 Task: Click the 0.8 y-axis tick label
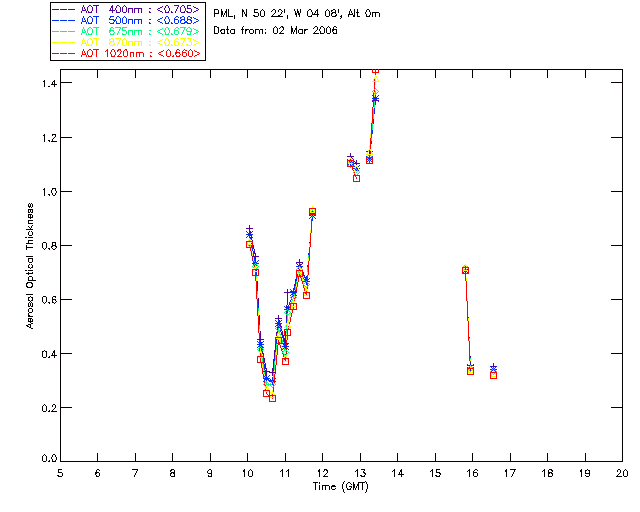pyautogui.click(x=49, y=246)
